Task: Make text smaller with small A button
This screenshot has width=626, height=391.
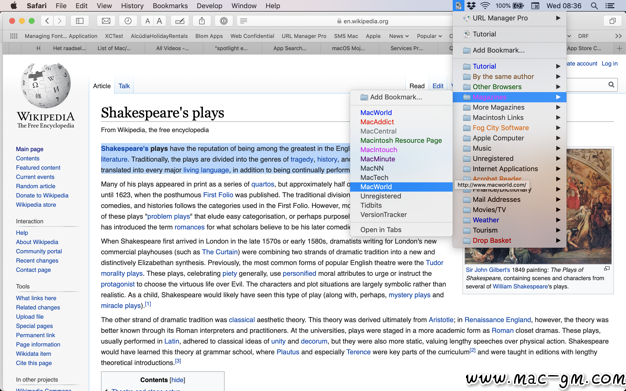Action: pos(147,21)
